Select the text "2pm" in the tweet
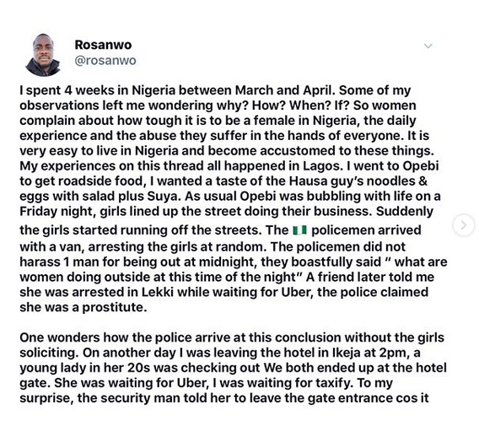479x448 pixels. pos(394,353)
